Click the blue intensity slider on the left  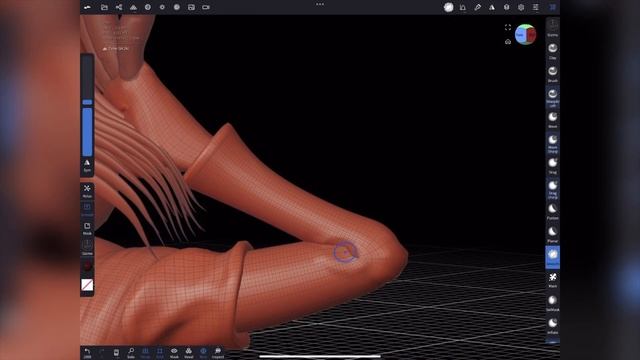[x=87, y=132]
